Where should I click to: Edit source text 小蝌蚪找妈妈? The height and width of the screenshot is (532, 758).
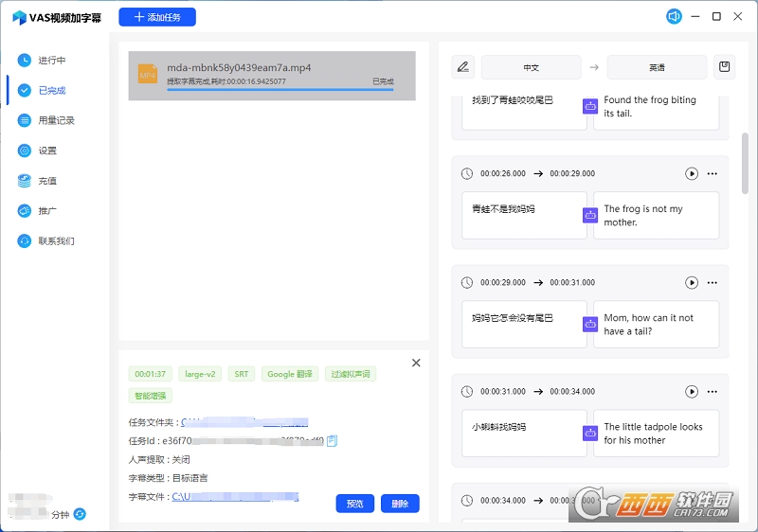(524, 434)
